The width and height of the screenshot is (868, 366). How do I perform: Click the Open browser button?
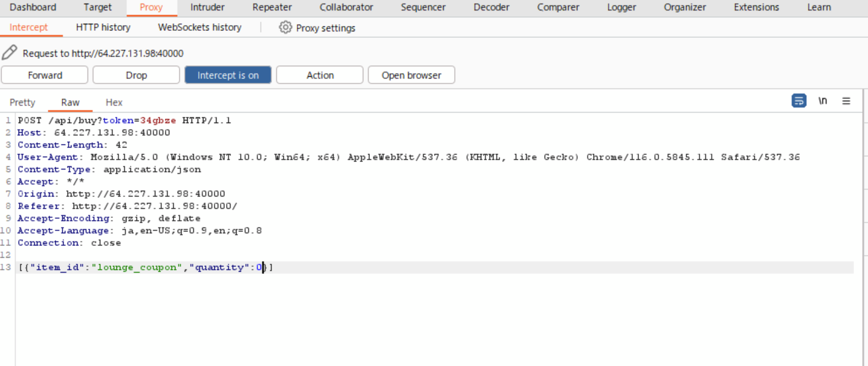(411, 75)
